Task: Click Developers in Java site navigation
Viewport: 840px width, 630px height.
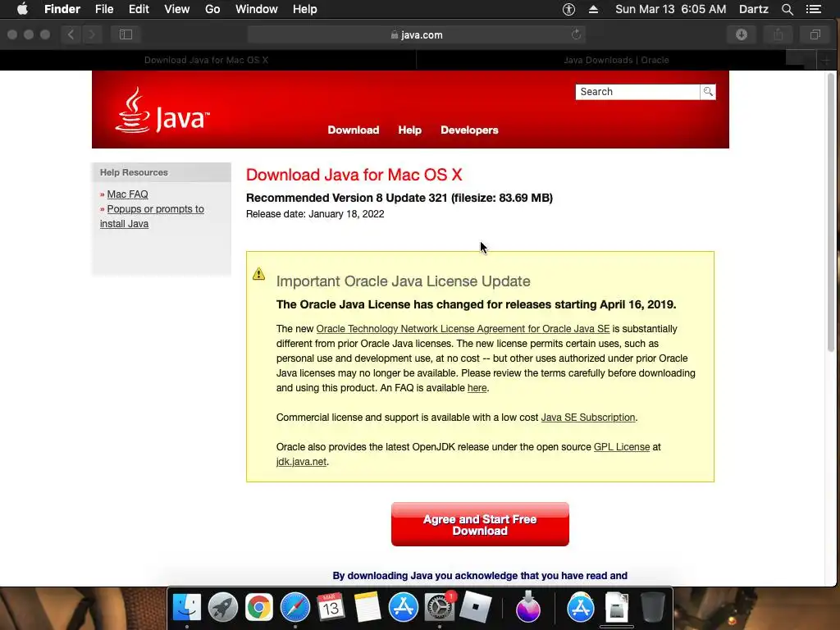Action: (469, 130)
